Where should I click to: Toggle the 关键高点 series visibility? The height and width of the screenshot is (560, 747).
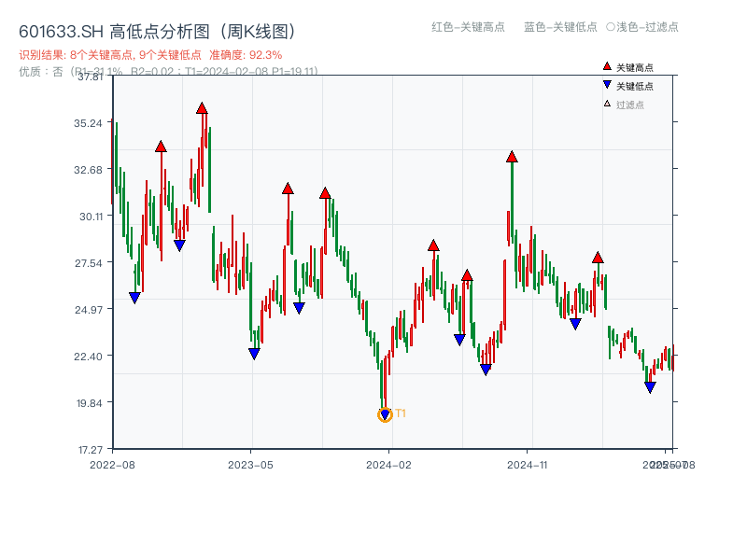click(x=626, y=66)
